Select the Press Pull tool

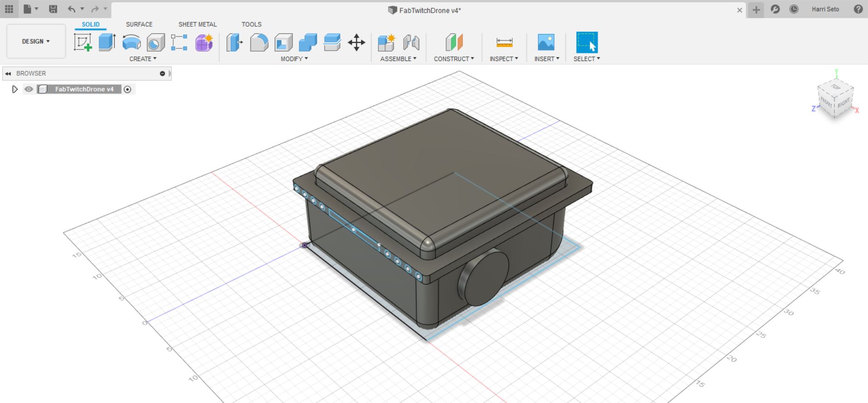click(235, 43)
